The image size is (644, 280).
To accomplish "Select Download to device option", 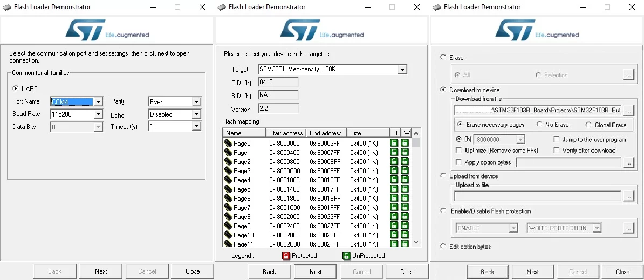I will coord(443,90).
